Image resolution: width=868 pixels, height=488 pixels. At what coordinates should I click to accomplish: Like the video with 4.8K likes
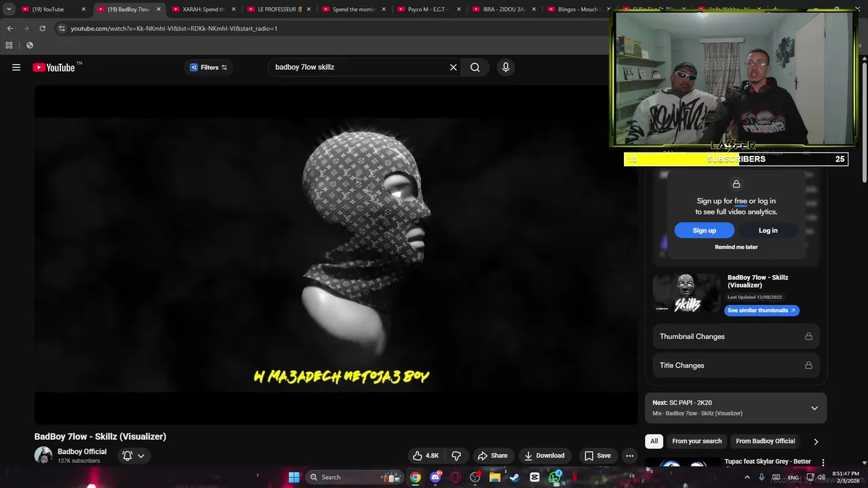click(x=426, y=455)
